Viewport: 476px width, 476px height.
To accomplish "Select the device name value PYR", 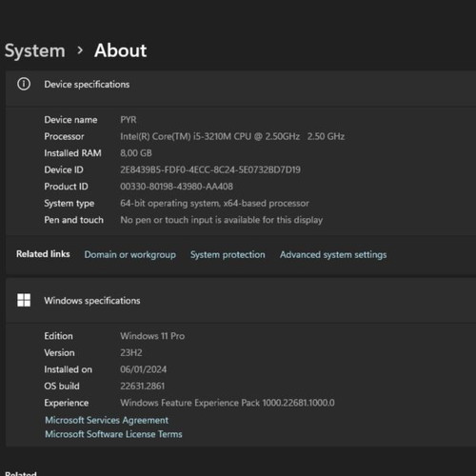I will click(129, 120).
